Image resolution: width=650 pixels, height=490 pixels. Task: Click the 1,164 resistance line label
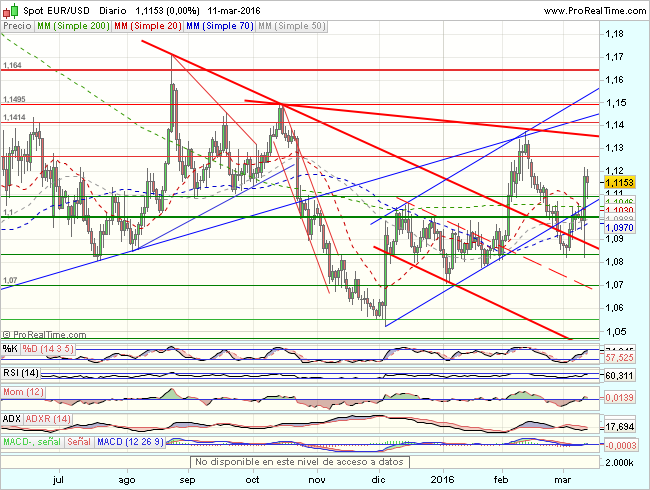pyautogui.click(x=12, y=65)
